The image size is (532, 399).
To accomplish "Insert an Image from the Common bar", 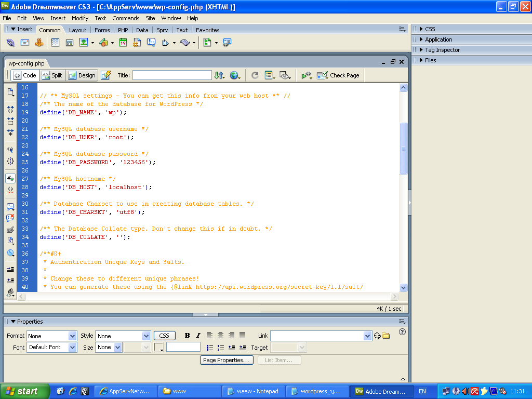I will pyautogui.click(x=84, y=43).
